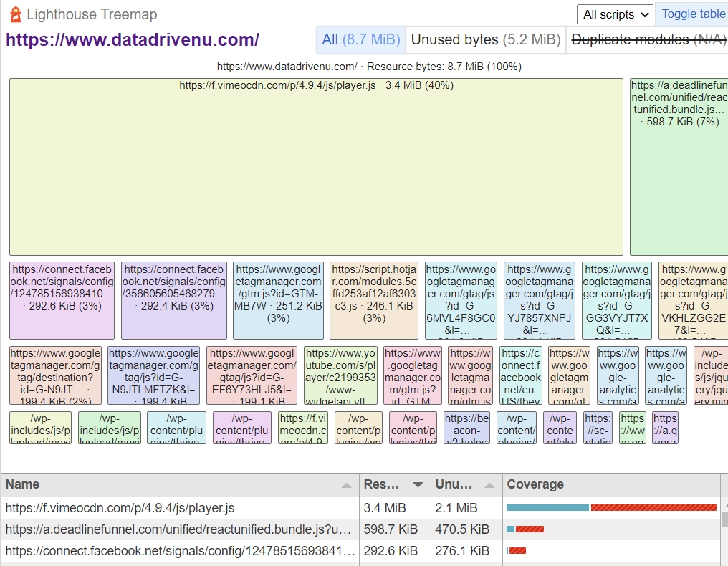The height and width of the screenshot is (566, 728).
Task: Click the 598.7 KiB resource cell
Action: [x=395, y=529]
